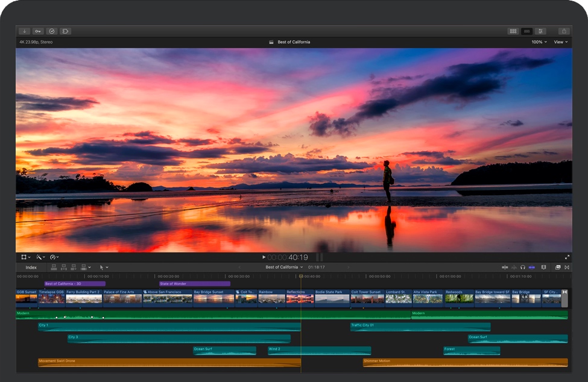This screenshot has width=588, height=382.
Task: Open the Keyword Editor key icon
Action: [x=38, y=31]
